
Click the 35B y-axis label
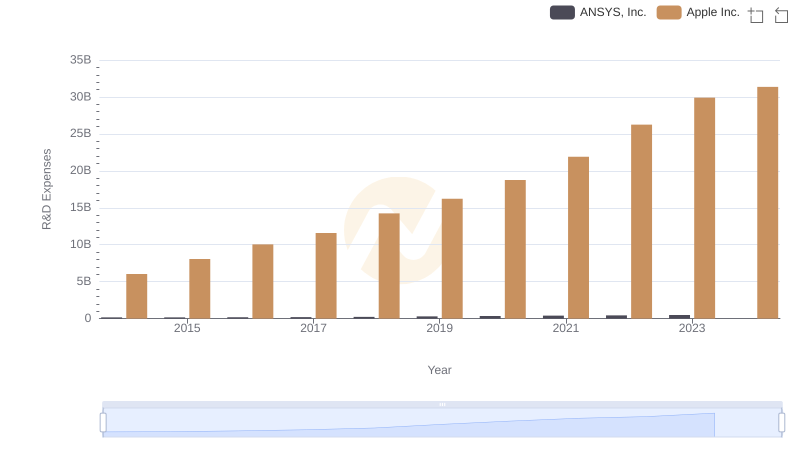[81, 60]
